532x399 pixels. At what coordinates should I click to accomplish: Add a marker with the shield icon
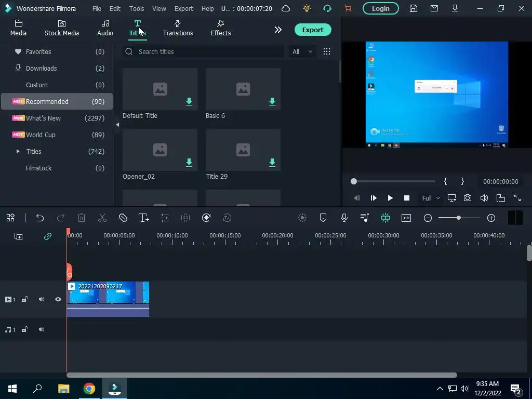coord(323,218)
